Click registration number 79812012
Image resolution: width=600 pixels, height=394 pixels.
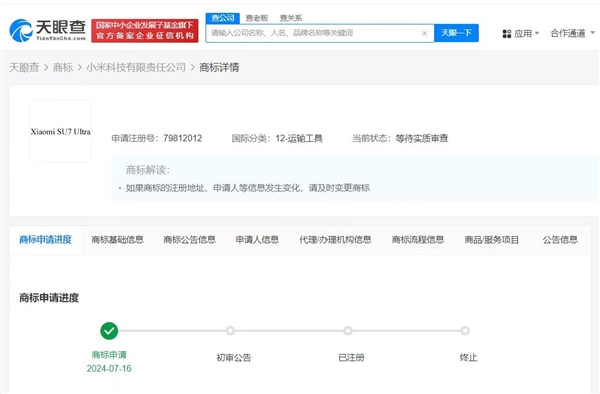coord(183,138)
